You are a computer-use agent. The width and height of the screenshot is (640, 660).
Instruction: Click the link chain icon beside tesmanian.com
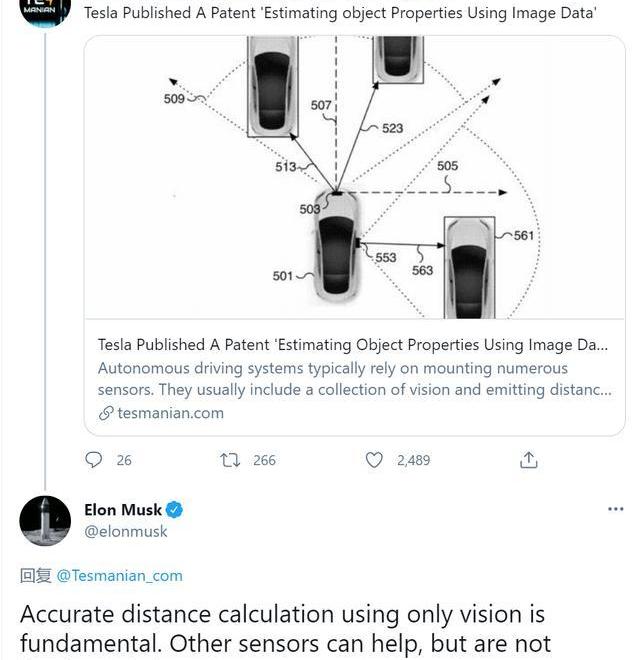coord(106,413)
